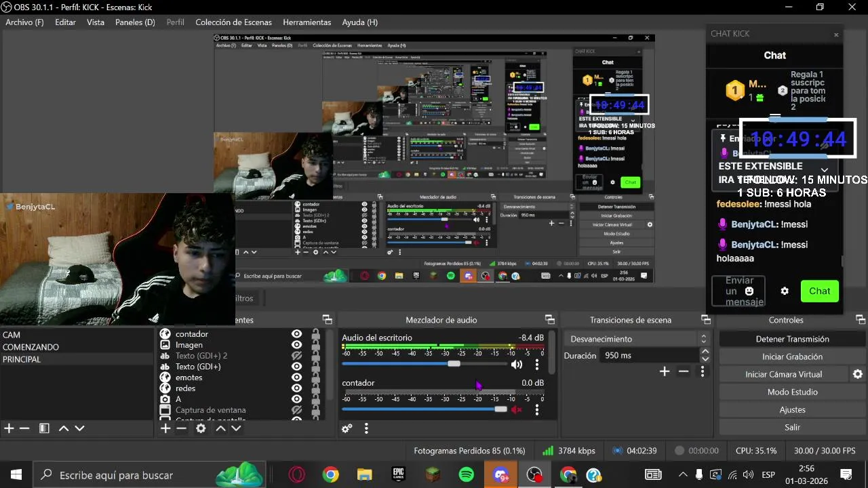
Task: Hide the A camera source
Action: coord(296,399)
